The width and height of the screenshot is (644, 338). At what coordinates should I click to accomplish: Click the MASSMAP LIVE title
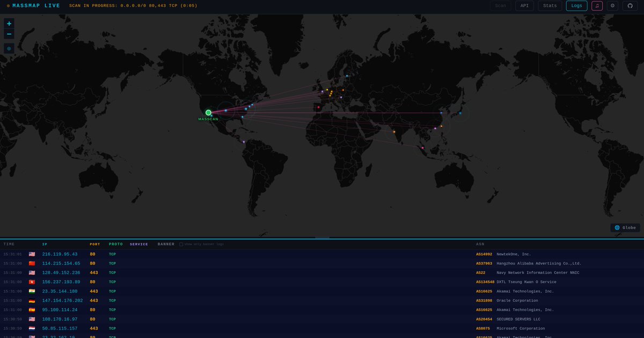tap(36, 6)
